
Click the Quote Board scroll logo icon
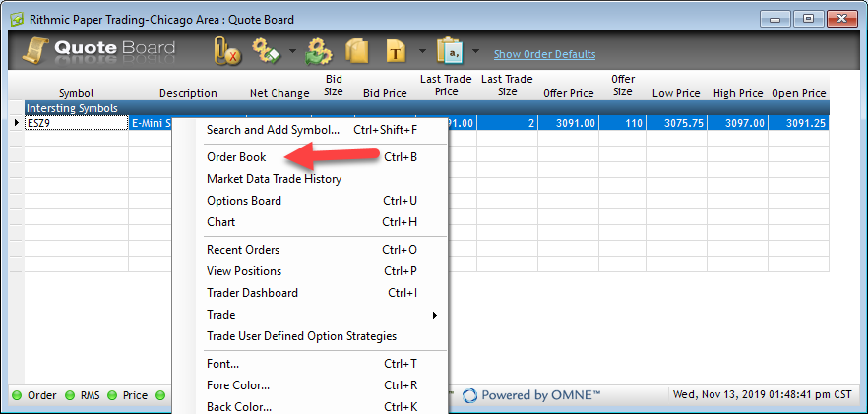(x=36, y=51)
